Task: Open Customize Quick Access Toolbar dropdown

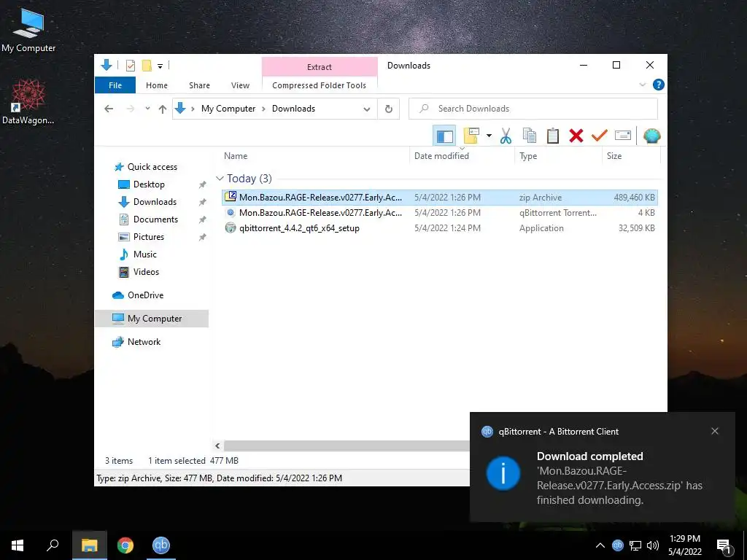Action: 160,66
